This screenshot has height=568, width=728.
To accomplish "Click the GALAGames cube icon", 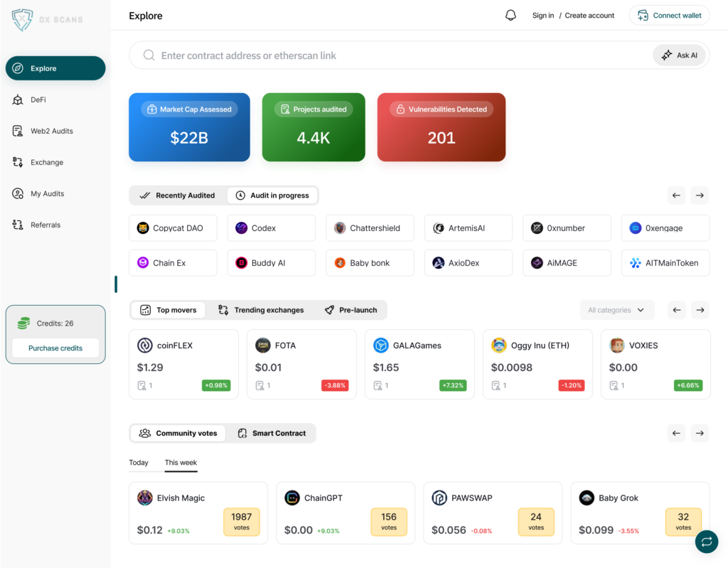I will click(x=381, y=345).
